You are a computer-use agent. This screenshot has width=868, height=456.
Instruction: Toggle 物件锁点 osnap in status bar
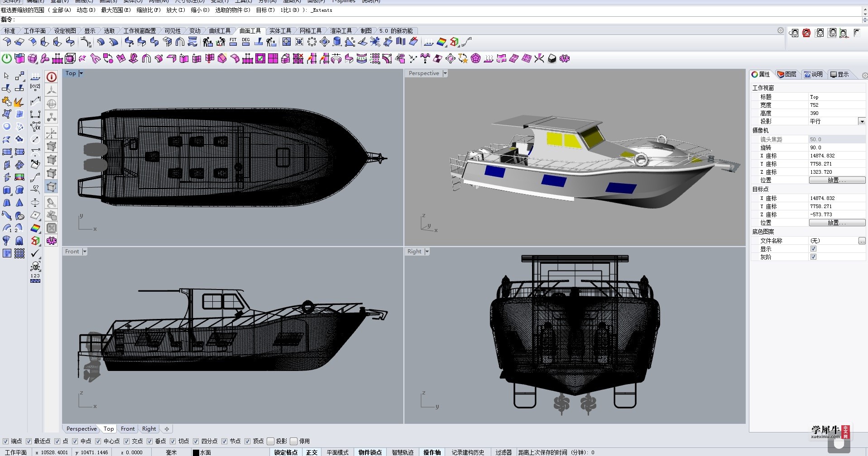pos(370,452)
